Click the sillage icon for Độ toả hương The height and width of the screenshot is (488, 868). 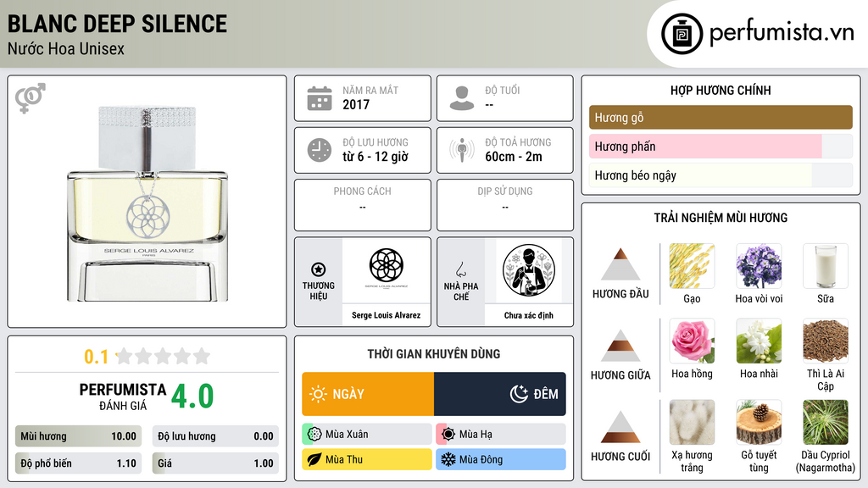point(462,150)
